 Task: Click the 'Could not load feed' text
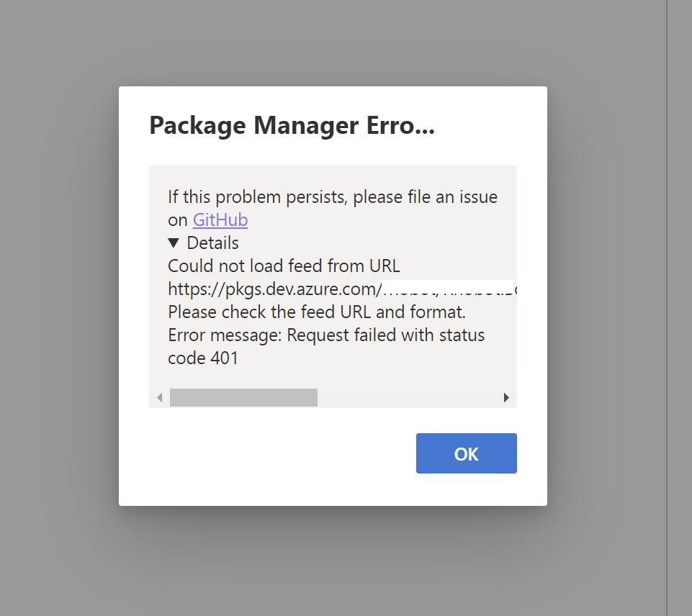pyautogui.click(x=283, y=266)
